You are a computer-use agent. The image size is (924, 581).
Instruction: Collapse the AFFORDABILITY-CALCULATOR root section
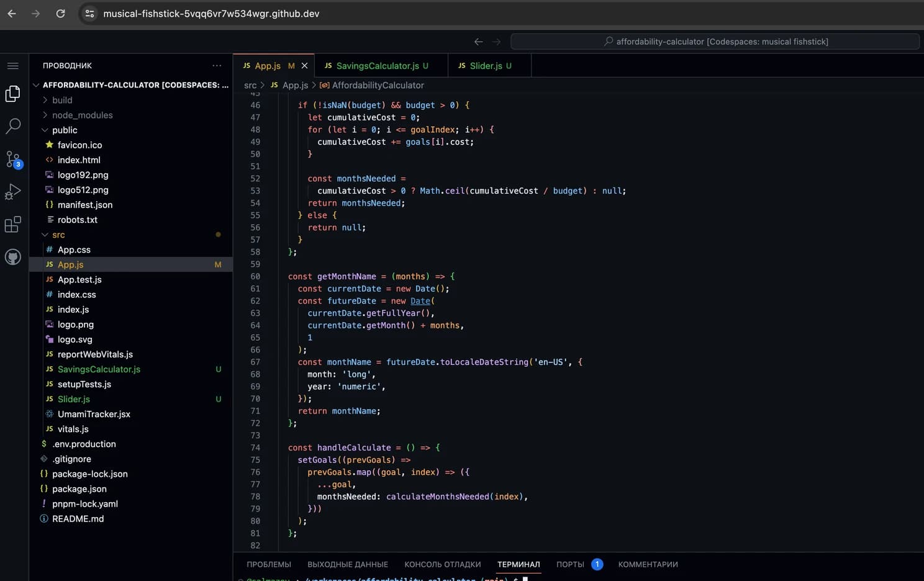coord(131,85)
